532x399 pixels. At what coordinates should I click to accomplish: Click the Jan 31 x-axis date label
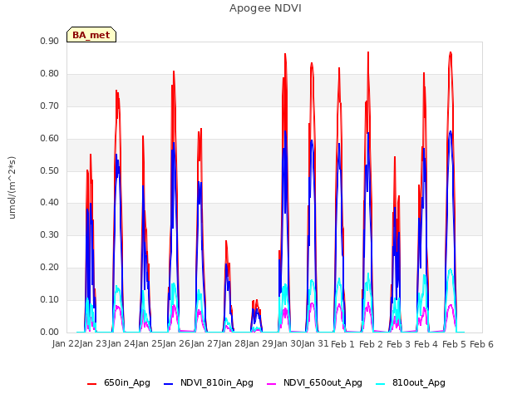click(315, 343)
